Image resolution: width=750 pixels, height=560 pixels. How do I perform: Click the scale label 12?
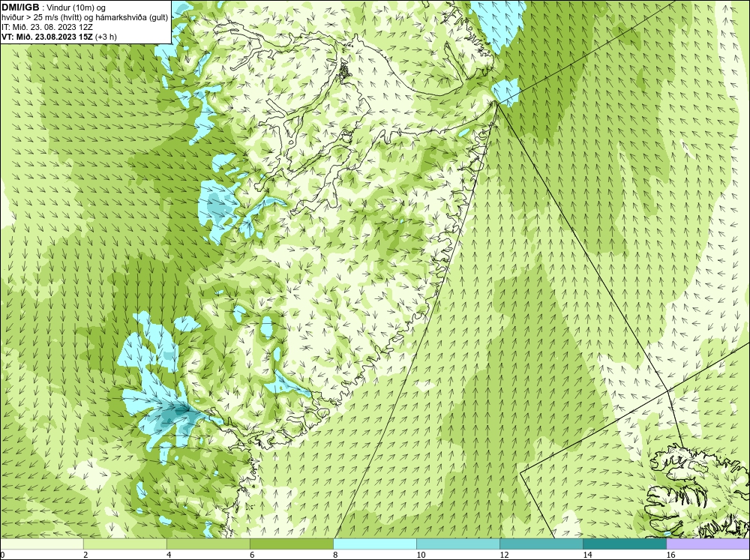click(504, 555)
